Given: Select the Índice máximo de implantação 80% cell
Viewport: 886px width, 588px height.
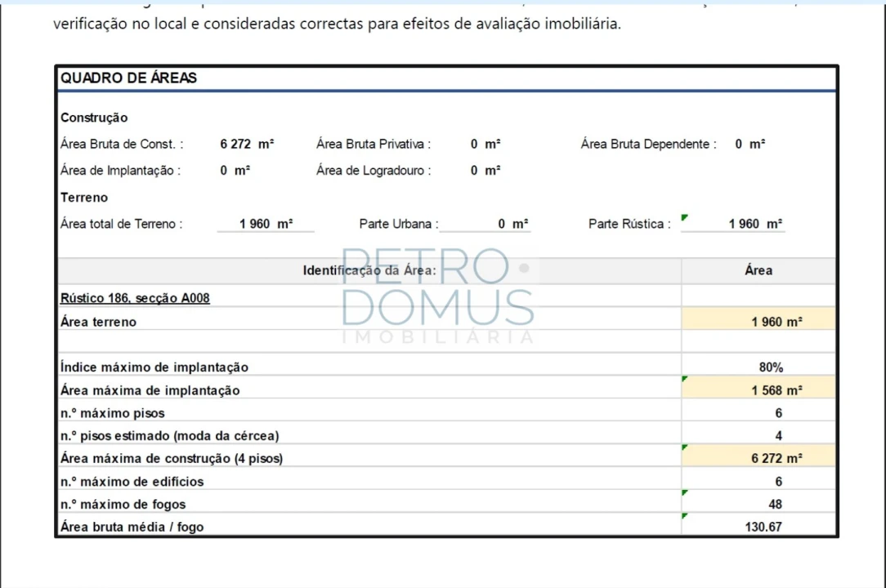Looking at the screenshot, I should pyautogui.click(x=758, y=367).
